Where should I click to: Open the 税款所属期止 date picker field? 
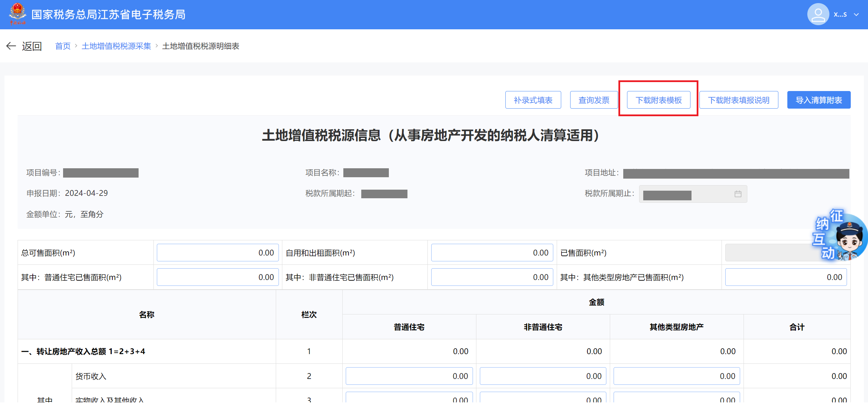[686, 194]
